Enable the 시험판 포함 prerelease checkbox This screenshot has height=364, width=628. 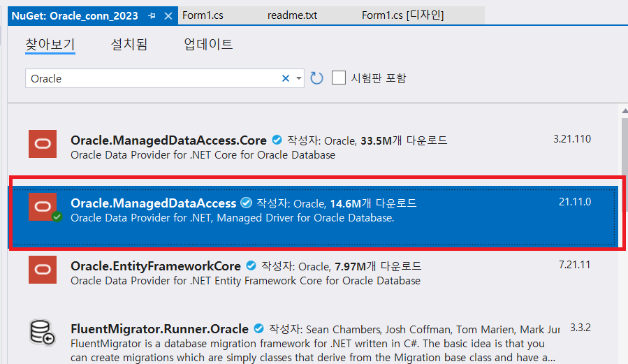(338, 78)
